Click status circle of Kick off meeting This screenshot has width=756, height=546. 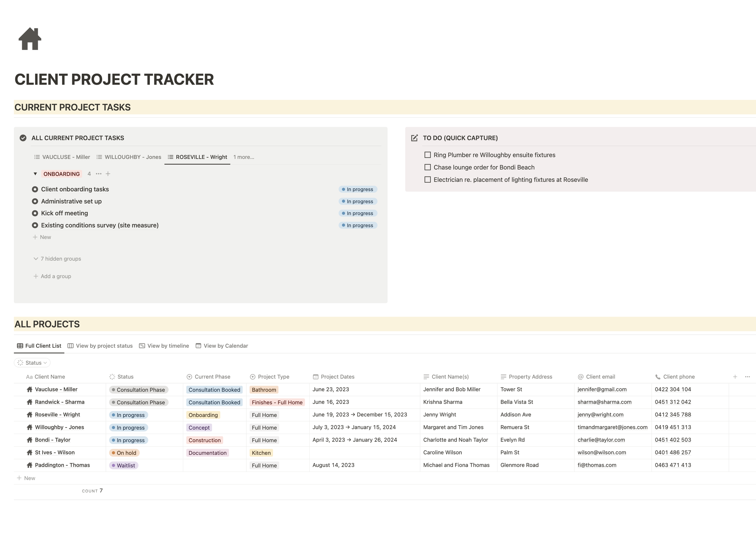[35, 213]
